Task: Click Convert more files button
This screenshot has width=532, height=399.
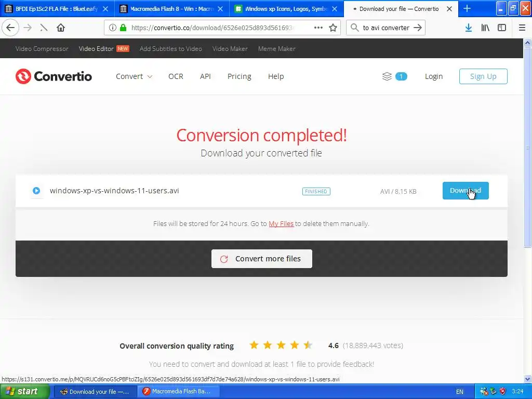Action: coord(262,259)
